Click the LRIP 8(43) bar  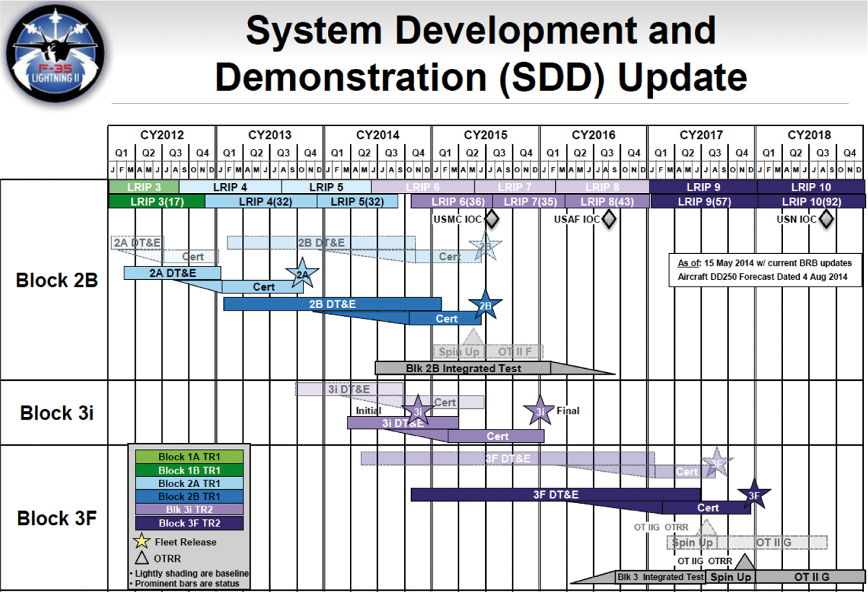pyautogui.click(x=607, y=201)
